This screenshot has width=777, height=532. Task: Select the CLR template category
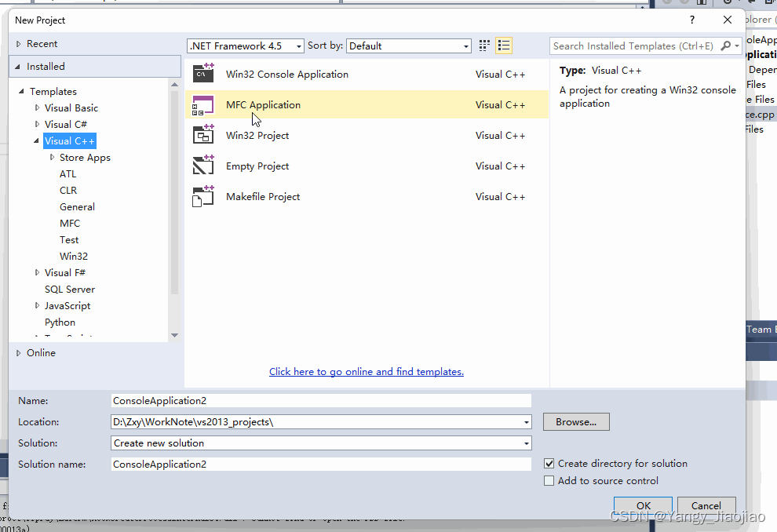point(68,190)
